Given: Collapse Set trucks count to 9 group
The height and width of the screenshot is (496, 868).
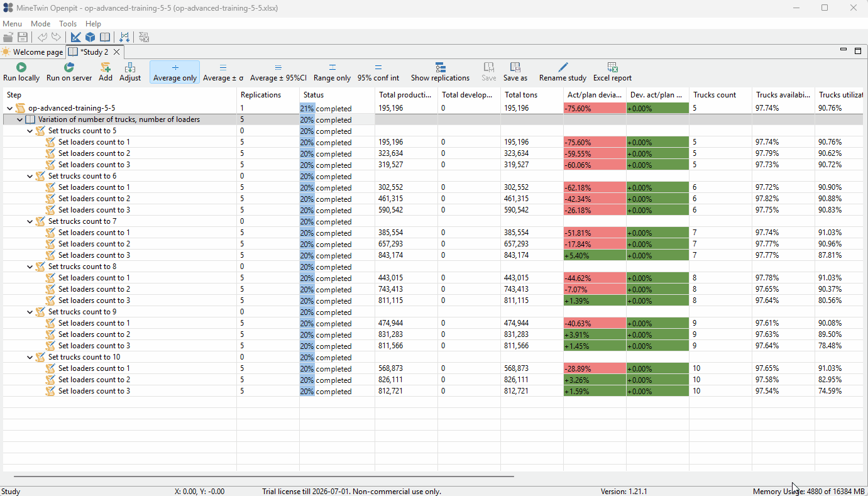Looking at the screenshot, I should tap(30, 312).
